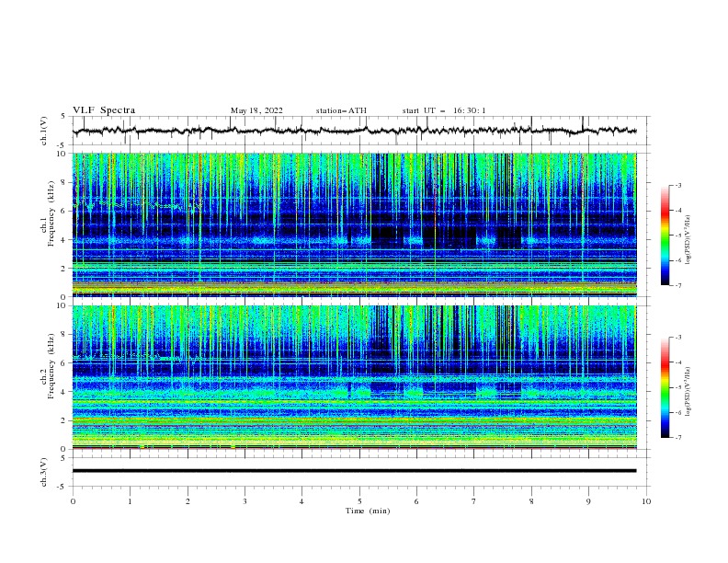
Task: Pick the upper ch.1 PSD colorbar
Action: [x=665, y=236]
